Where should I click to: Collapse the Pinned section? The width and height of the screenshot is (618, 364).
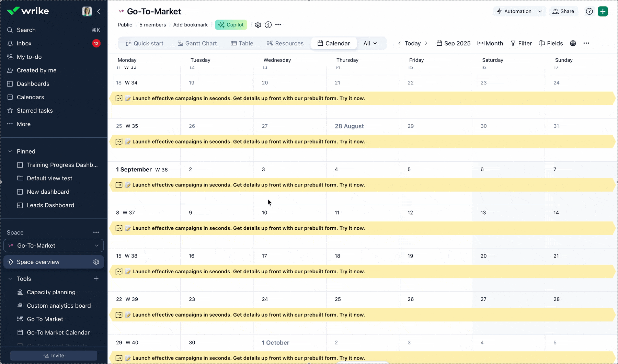(x=9, y=151)
